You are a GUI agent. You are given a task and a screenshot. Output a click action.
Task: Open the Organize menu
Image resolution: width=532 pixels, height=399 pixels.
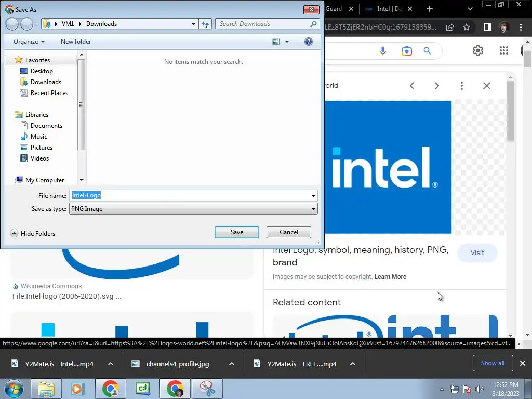(x=29, y=42)
